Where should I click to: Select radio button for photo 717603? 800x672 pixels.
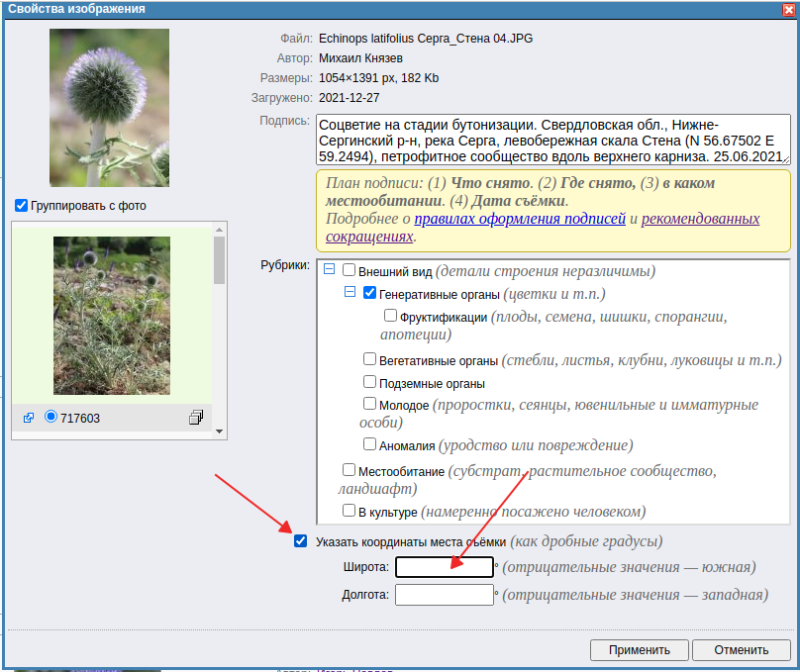pos(51,418)
